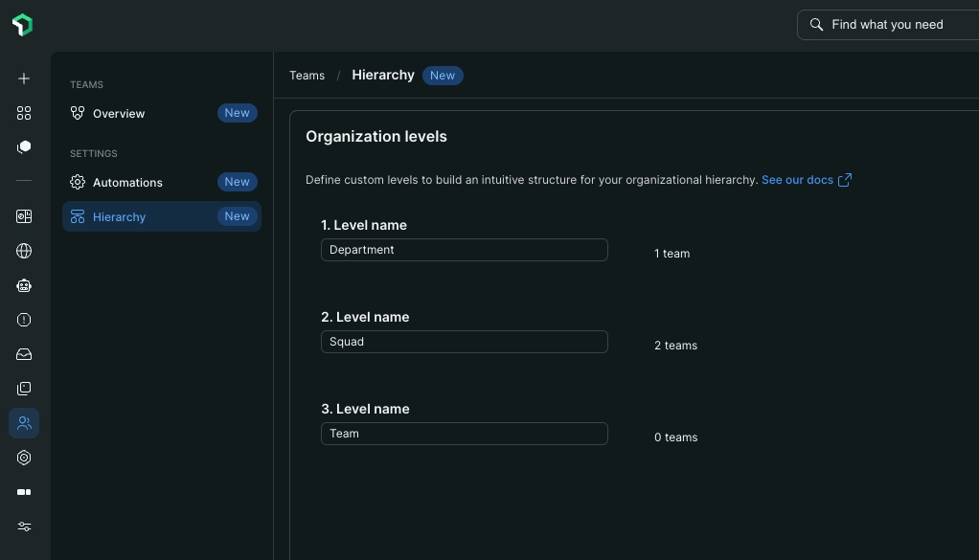979x560 pixels.
Task: Click the external link icon beside docs
Action: click(845, 180)
